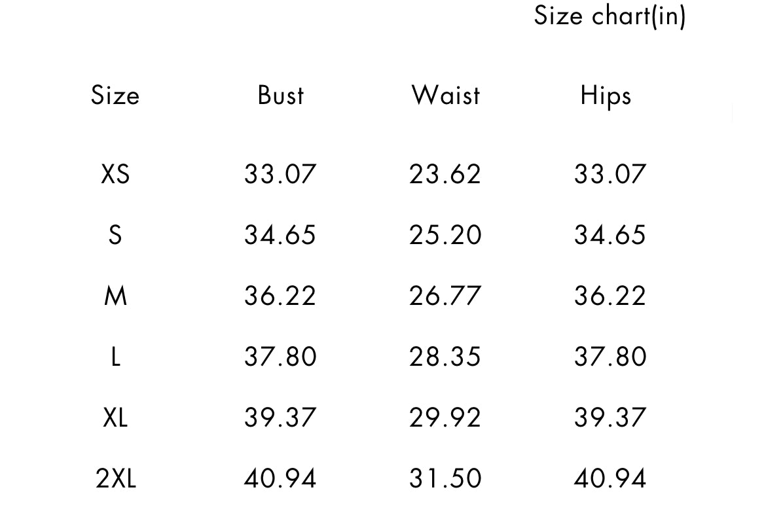This screenshot has width=766, height=532.
Task: Select the M size row label
Action: 115,296
